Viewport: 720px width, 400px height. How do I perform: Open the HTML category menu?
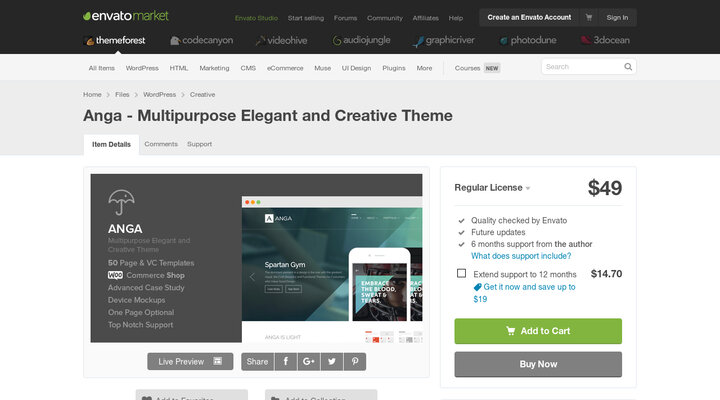pyautogui.click(x=179, y=68)
